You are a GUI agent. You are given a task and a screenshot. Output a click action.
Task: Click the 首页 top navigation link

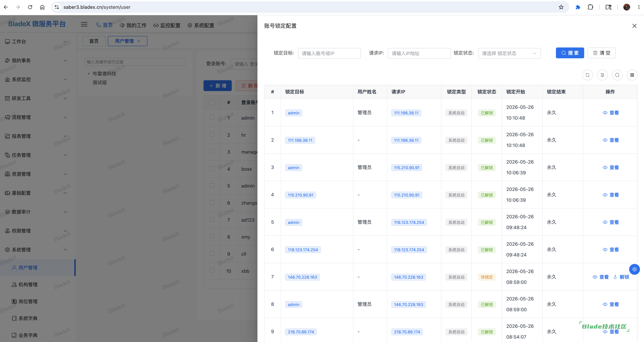(x=104, y=25)
